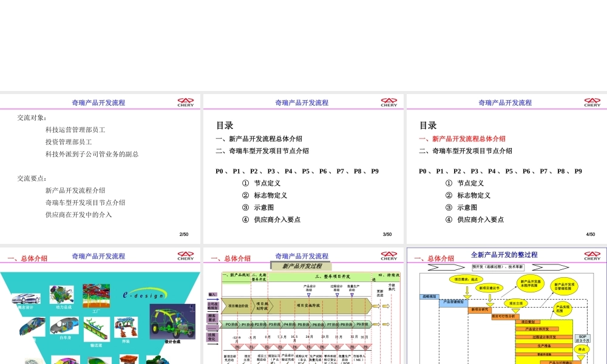Viewport: 607px width, 364px height.
Task: Click the 概念设计 concept car image
Action: point(25,299)
